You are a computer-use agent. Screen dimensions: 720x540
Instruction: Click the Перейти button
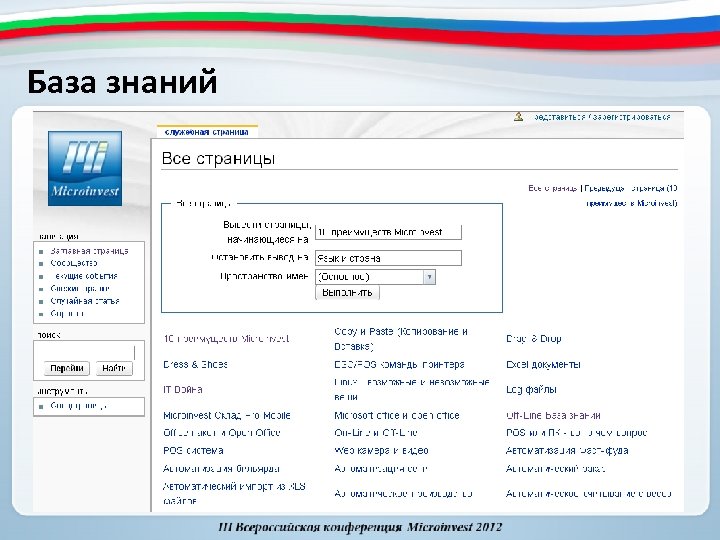point(67,368)
